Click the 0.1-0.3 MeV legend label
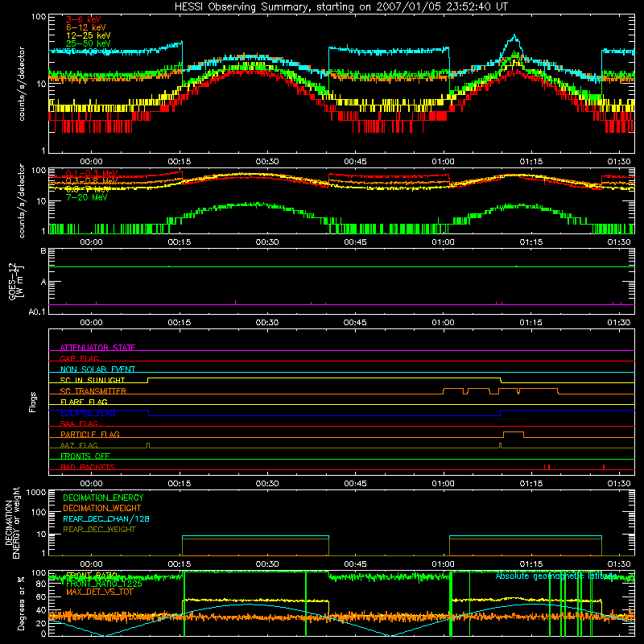The image size is (644, 644). point(92,173)
